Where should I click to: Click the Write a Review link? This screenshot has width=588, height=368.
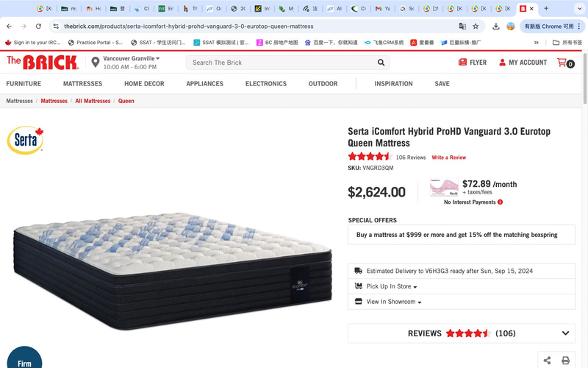click(448, 158)
